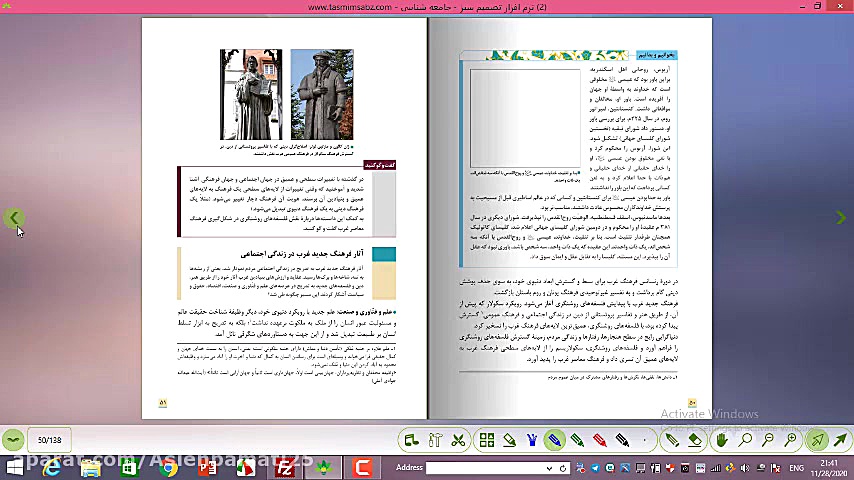The height and width of the screenshot is (480, 854).
Task: Select the outlined arrow pointer tool
Action: point(818,440)
